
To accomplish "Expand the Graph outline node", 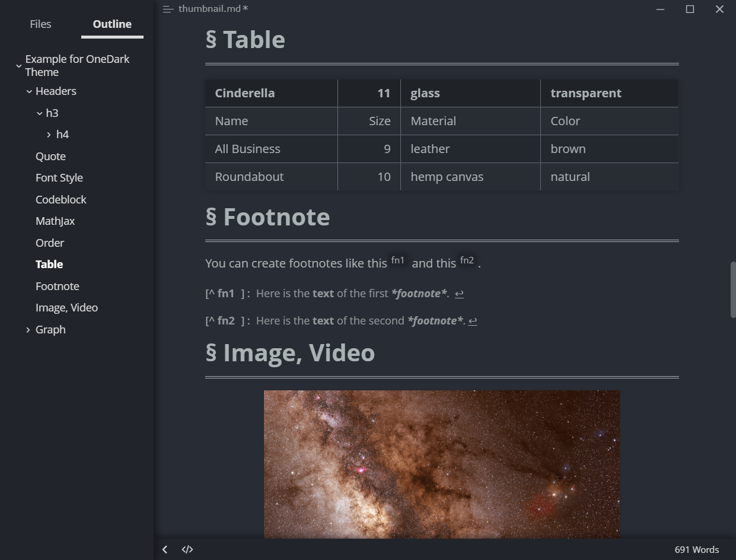I will tap(28, 330).
